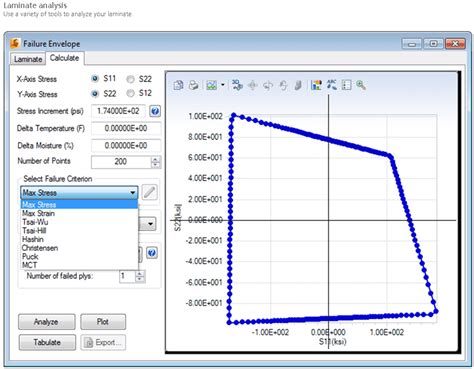This screenshot has width=474, height=369.
Task: Choose Tsai-Hill in the criterion list
Action: (x=79, y=231)
